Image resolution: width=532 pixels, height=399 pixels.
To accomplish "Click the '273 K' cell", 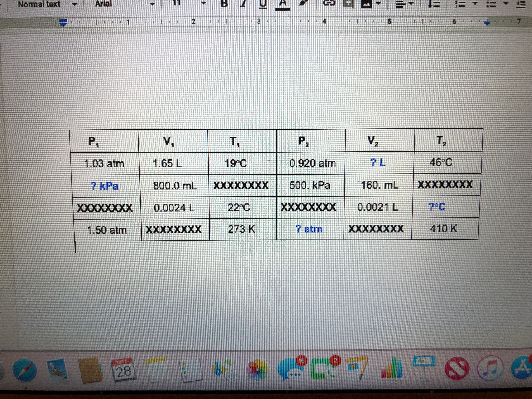I will tap(243, 229).
